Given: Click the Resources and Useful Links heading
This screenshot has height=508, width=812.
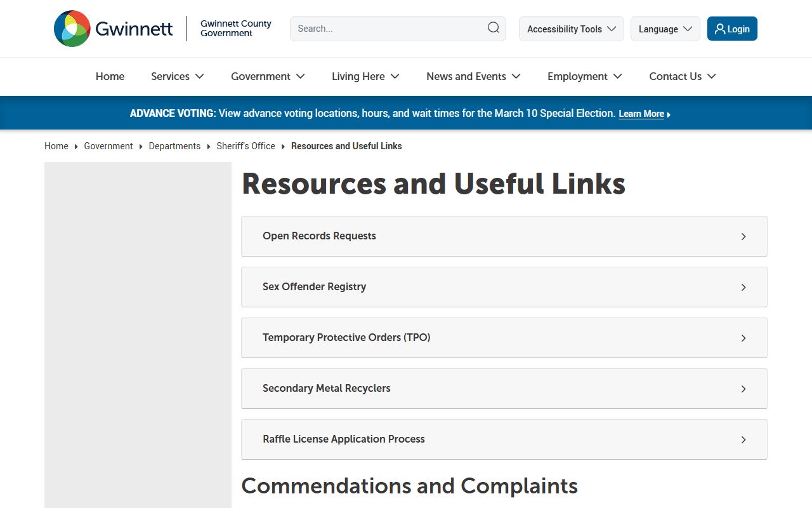Looking at the screenshot, I should tap(434, 184).
